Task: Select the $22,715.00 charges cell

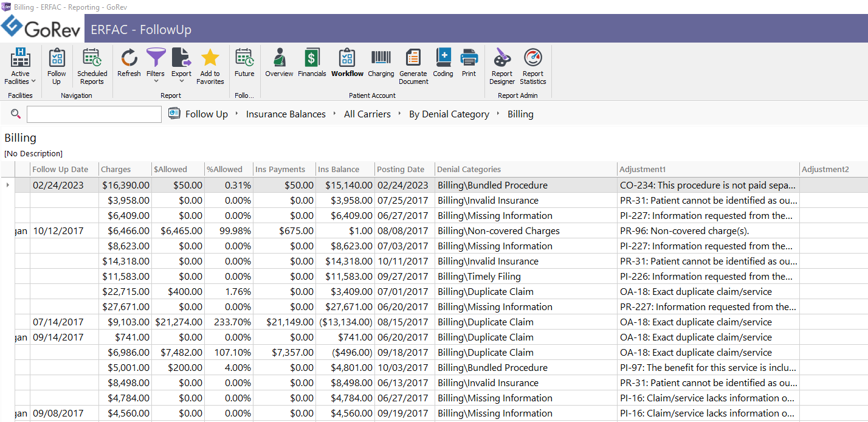Action: tap(125, 291)
